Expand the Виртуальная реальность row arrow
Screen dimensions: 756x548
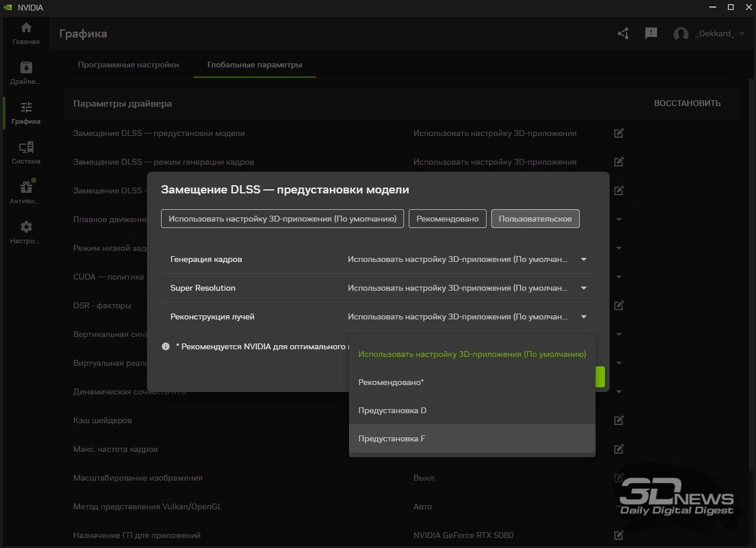tap(619, 363)
